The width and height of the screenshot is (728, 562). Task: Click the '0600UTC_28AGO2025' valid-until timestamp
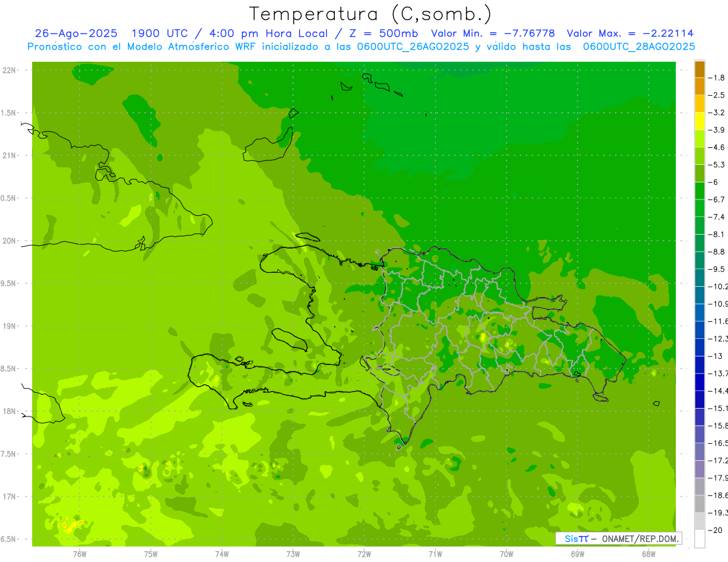(639, 47)
